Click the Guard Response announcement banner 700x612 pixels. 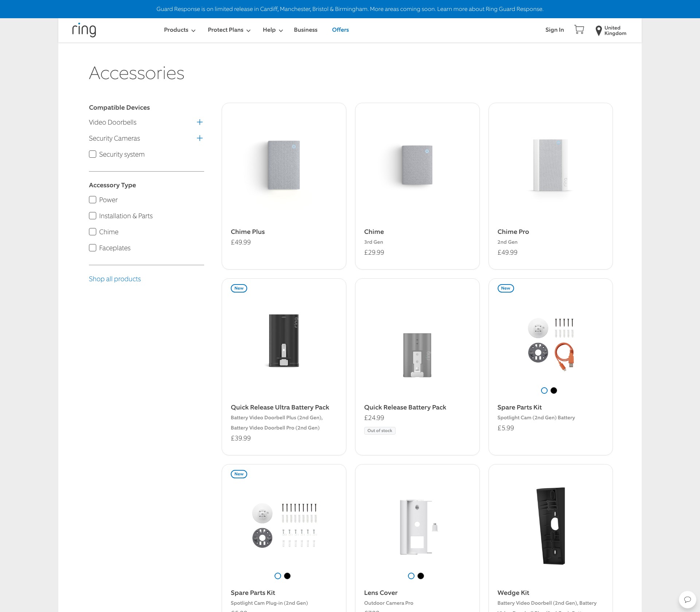tap(350, 9)
